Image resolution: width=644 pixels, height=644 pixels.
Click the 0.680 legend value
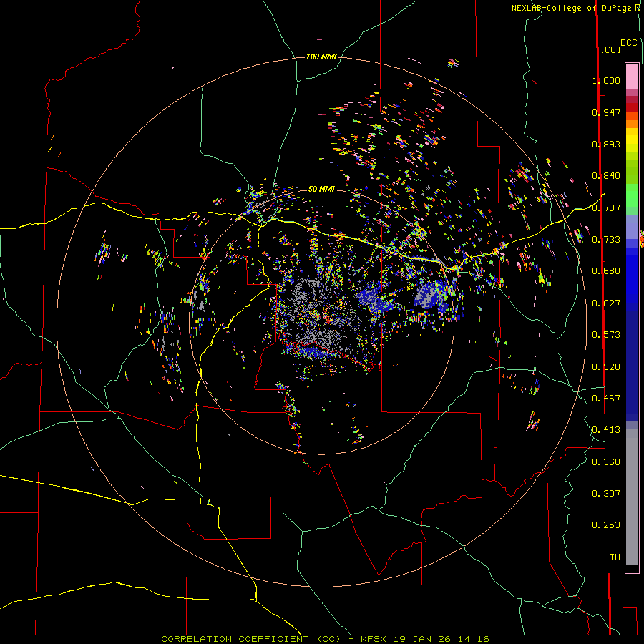point(606,271)
